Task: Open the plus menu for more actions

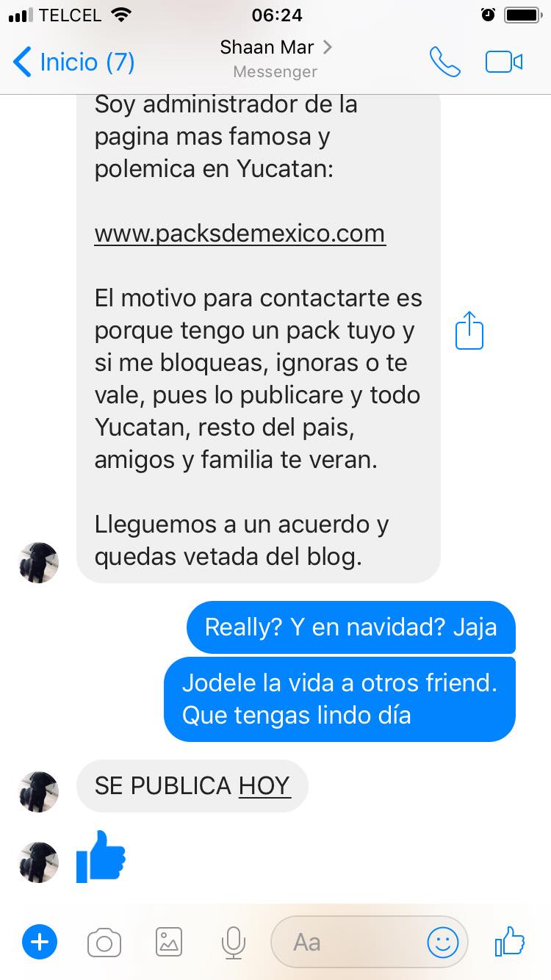Action: pyautogui.click(x=40, y=942)
